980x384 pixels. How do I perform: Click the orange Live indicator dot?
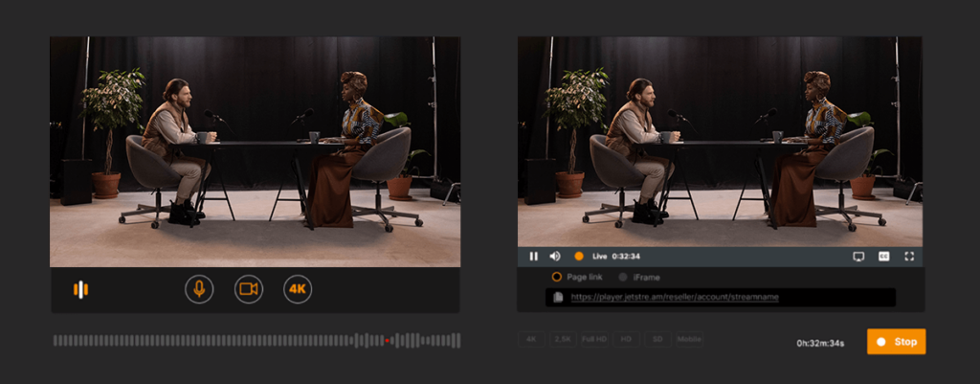578,257
